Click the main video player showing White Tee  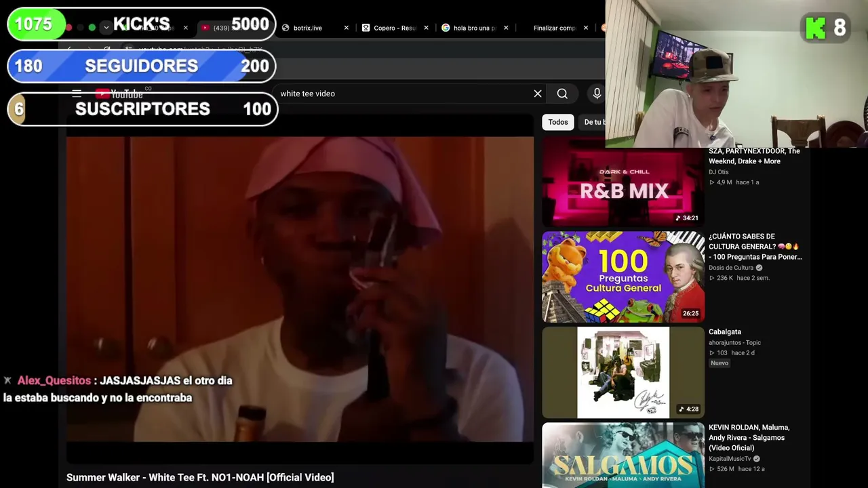tap(300, 289)
